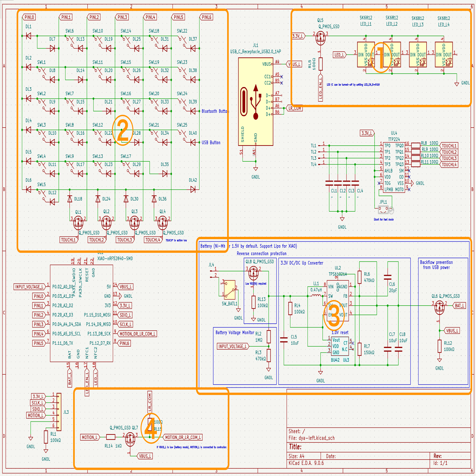The width and height of the screenshot is (476, 476).
Task: Select the PINL0 global label
Action: point(29,17)
